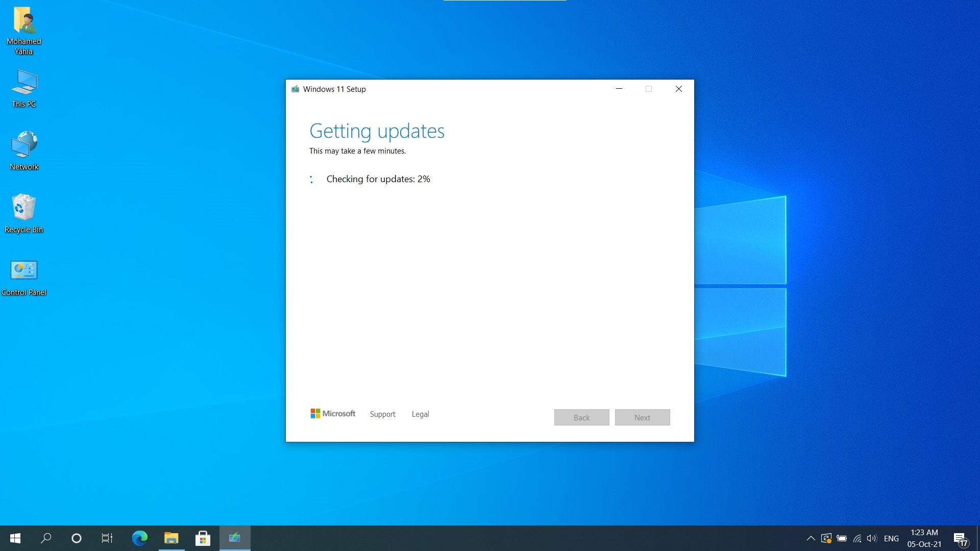Open Microsoft Store from the taskbar
Screen dimensions: 980x551
pos(203,538)
